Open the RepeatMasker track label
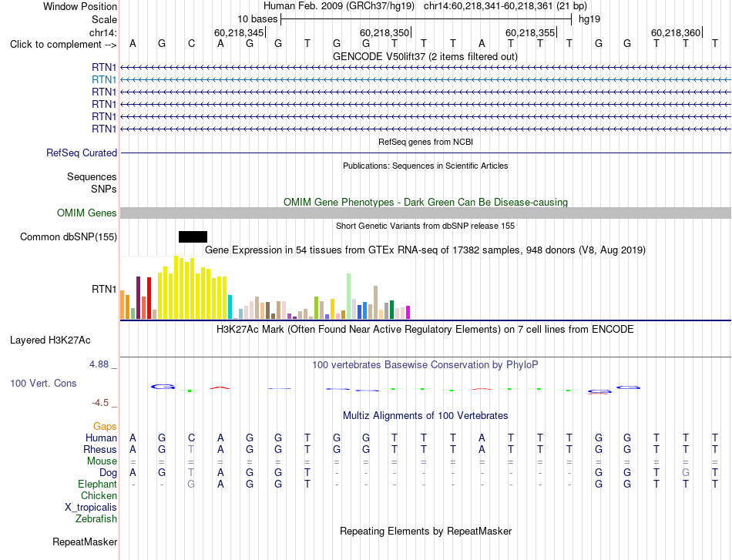 click(x=85, y=542)
